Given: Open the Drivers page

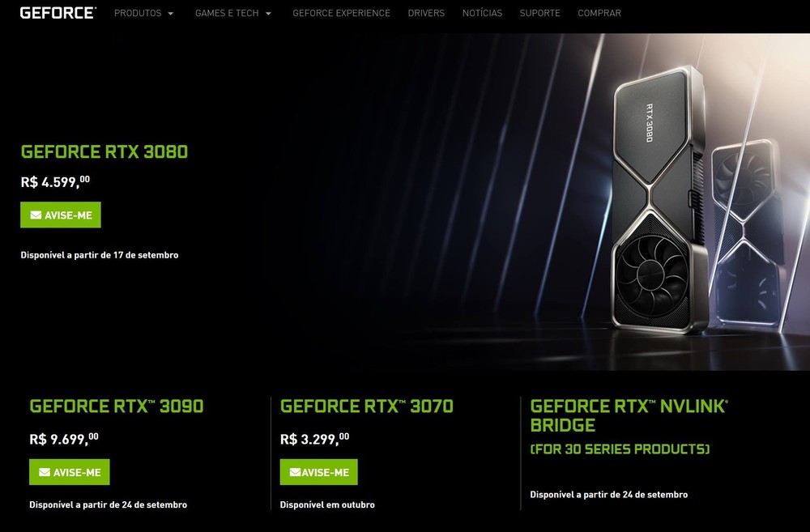Looking at the screenshot, I should point(426,13).
